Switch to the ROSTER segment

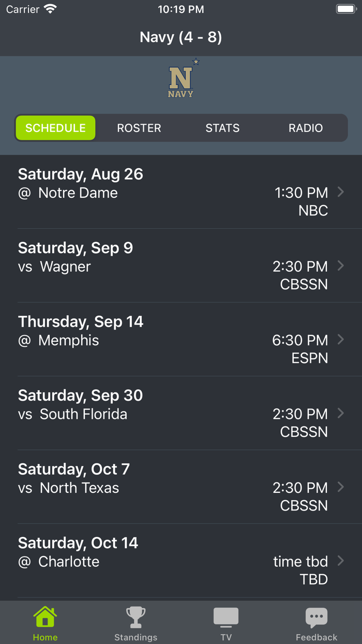(x=139, y=128)
